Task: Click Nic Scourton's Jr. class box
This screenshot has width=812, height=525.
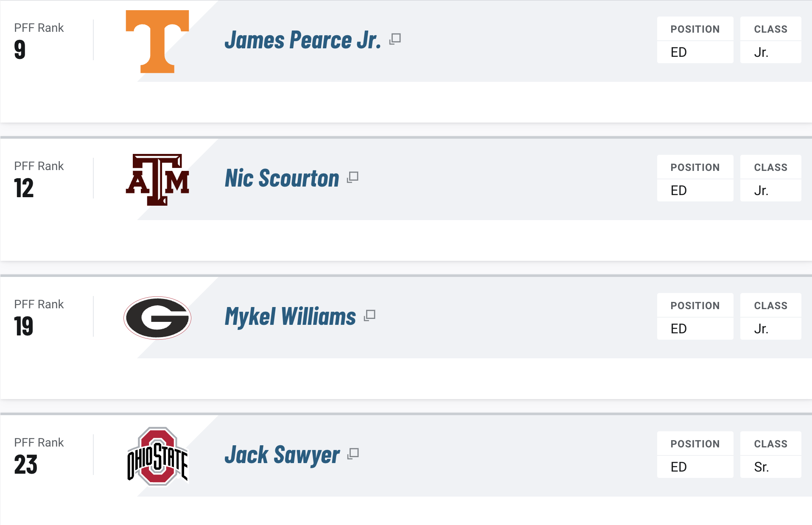Action: coord(770,190)
